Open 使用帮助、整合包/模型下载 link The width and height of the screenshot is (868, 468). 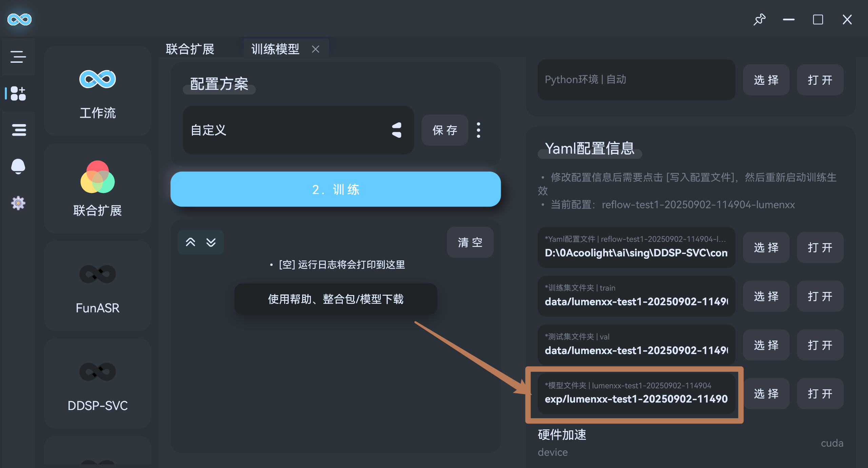336,299
